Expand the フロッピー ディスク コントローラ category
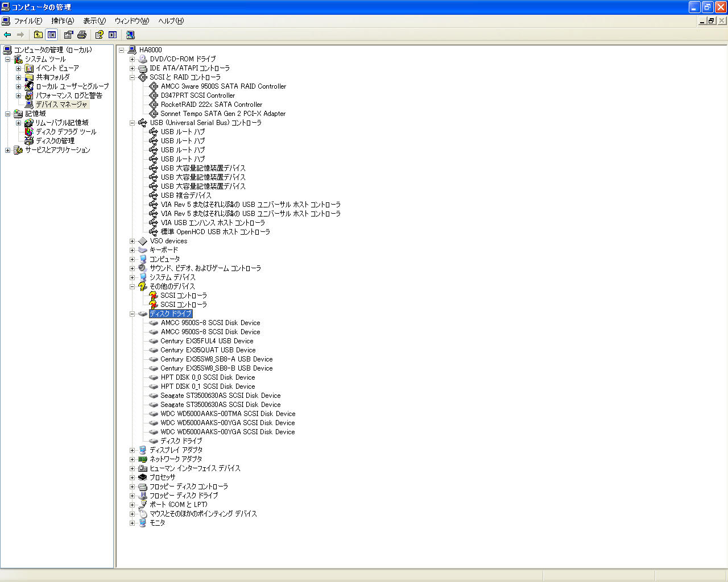 [x=132, y=487]
